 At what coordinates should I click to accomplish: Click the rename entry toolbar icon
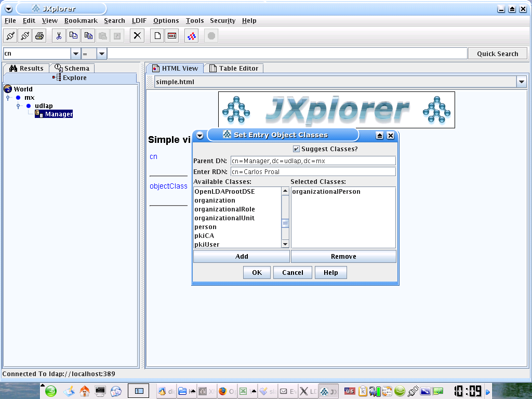click(x=172, y=36)
